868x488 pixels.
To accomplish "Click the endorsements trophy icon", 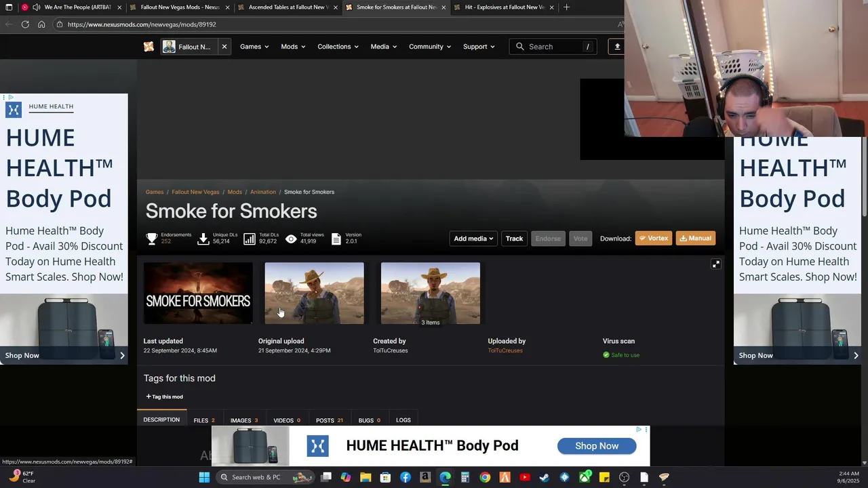I will coord(152,239).
